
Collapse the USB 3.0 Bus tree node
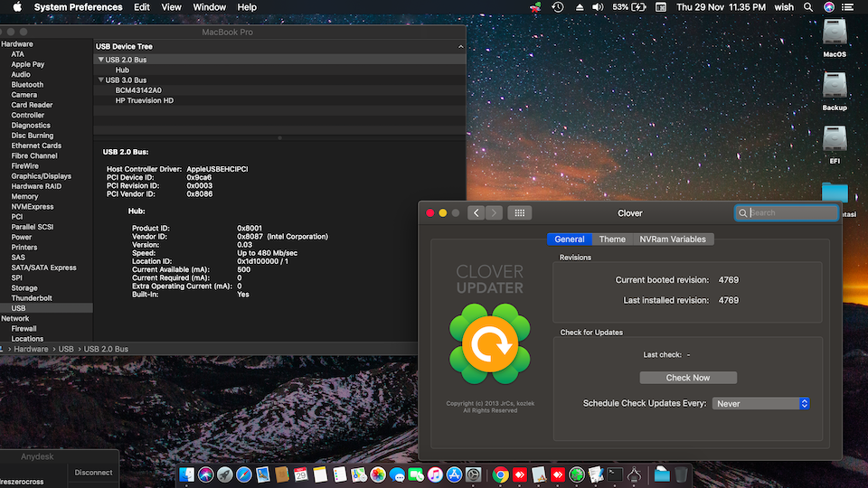100,80
